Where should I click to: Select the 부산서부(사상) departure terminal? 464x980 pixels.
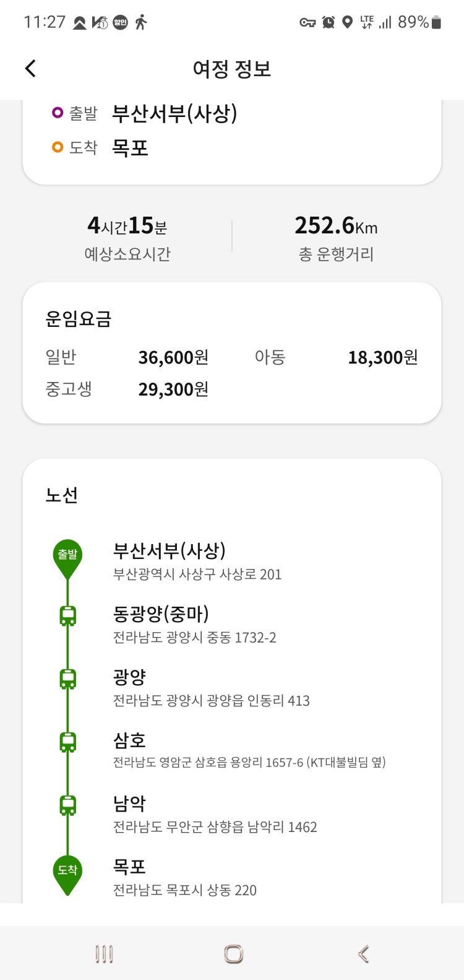[174, 113]
